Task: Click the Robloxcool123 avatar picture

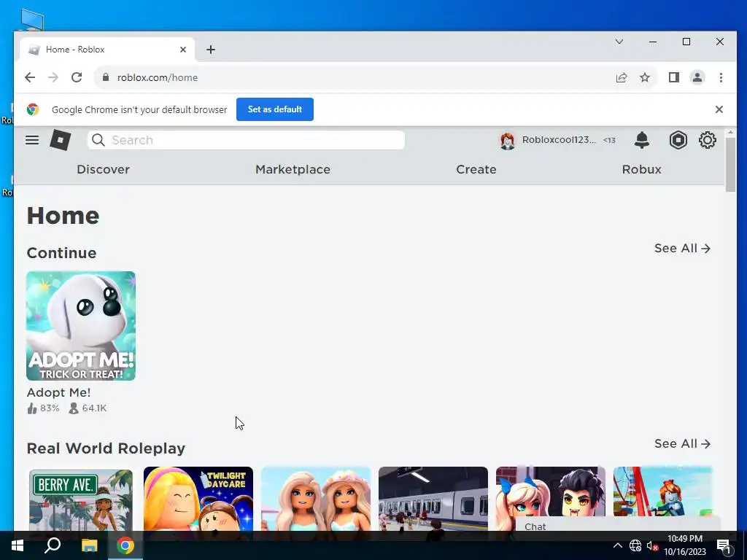Action: (508, 141)
